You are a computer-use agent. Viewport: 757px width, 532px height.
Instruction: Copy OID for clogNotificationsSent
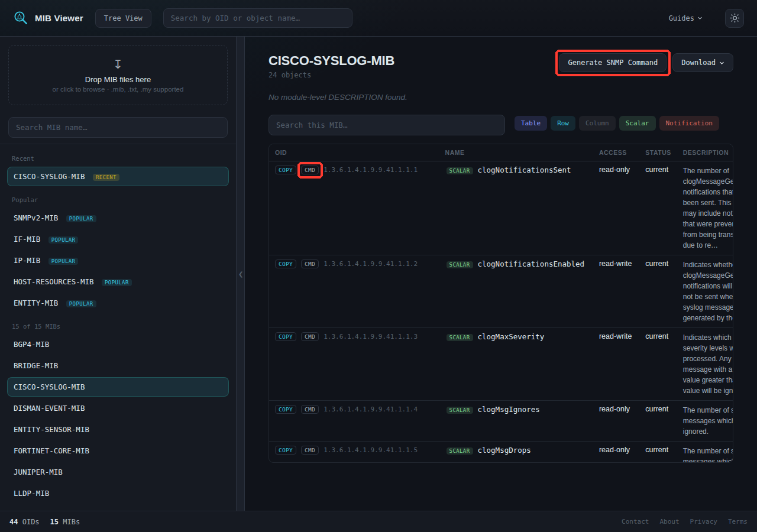(x=286, y=170)
